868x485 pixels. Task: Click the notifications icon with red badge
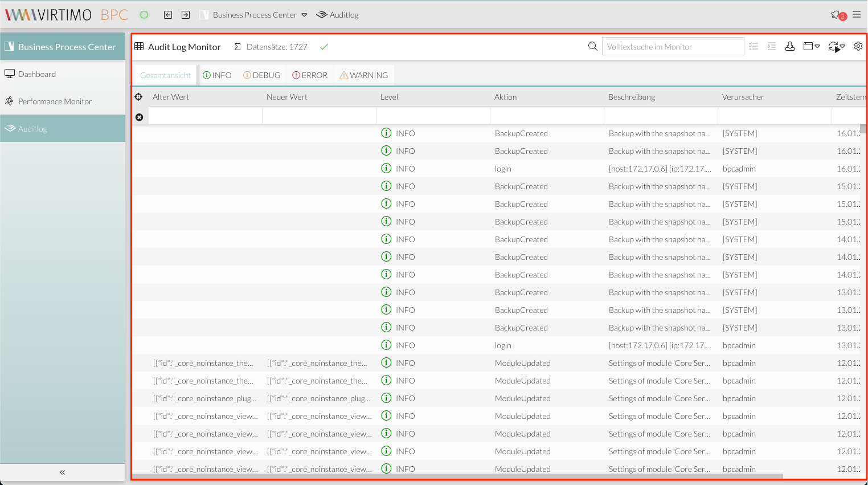837,15
